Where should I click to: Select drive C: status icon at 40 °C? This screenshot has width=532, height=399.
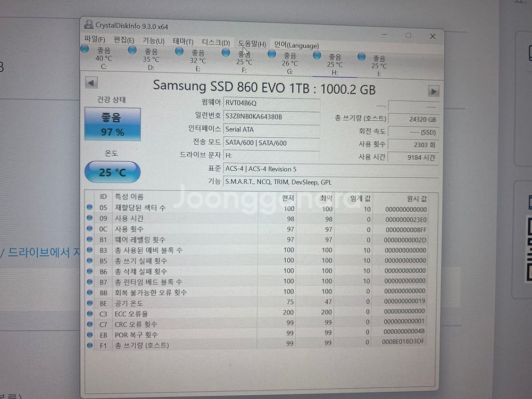tap(85, 49)
